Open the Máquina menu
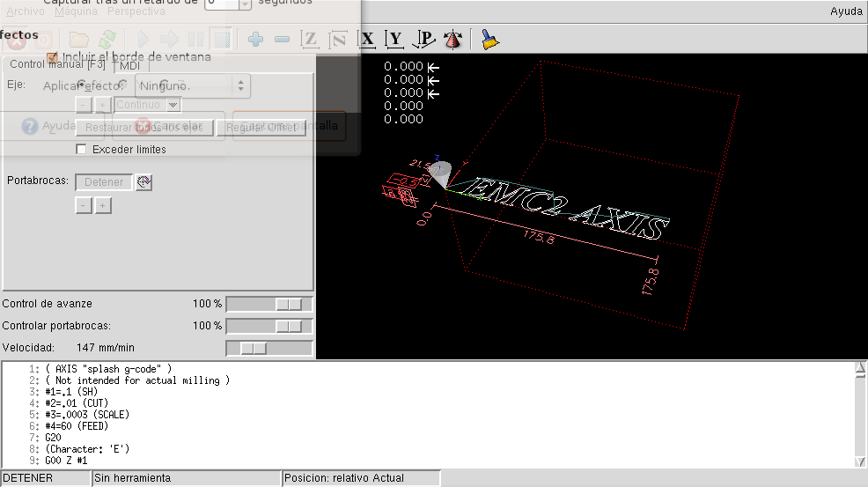This screenshot has height=487, width=868. tap(77, 11)
